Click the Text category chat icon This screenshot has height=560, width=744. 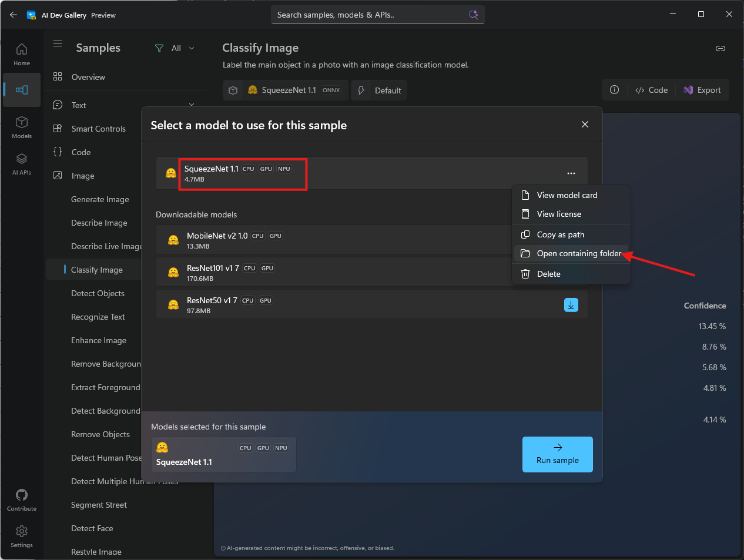pyautogui.click(x=58, y=105)
